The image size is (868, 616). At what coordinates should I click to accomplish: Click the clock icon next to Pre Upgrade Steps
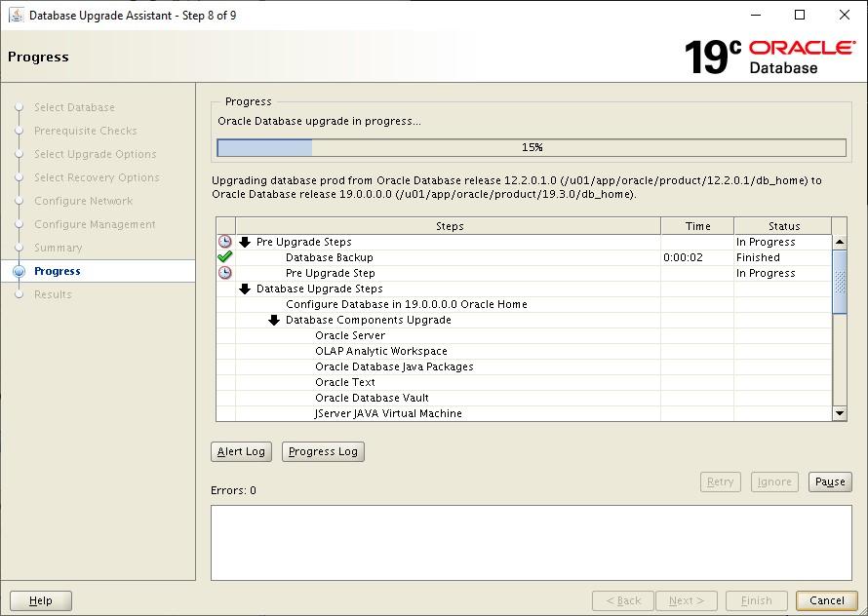point(225,241)
